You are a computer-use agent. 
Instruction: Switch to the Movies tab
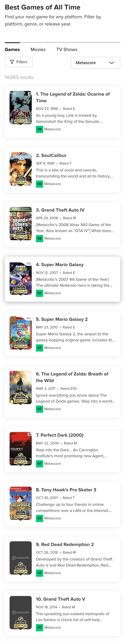(x=38, y=50)
